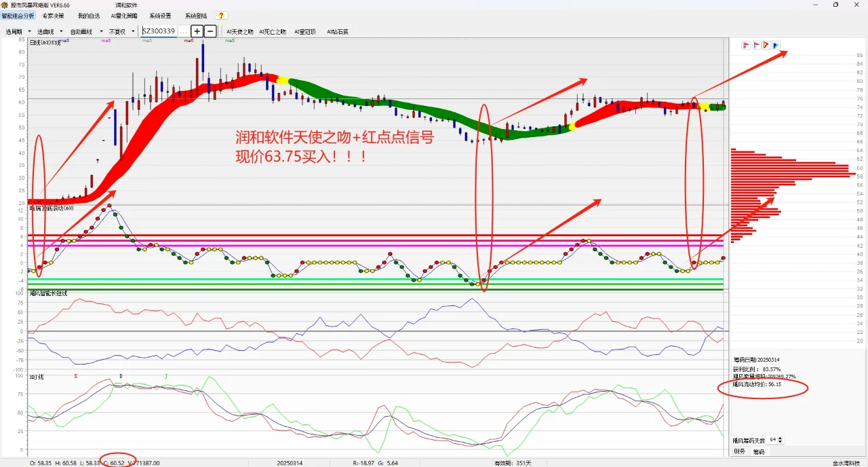Click the 获利比例: 83.57% text
This screenshot has width=868, height=467.
(x=757, y=369)
